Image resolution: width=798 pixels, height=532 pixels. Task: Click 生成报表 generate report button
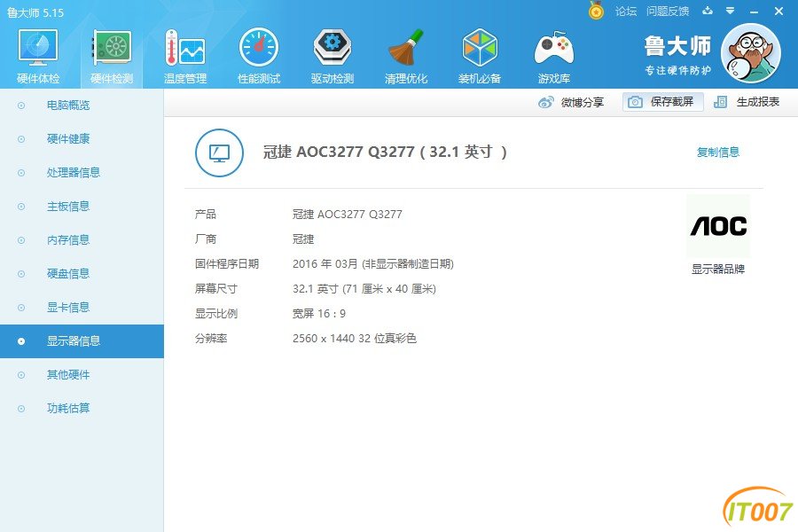pos(747,102)
